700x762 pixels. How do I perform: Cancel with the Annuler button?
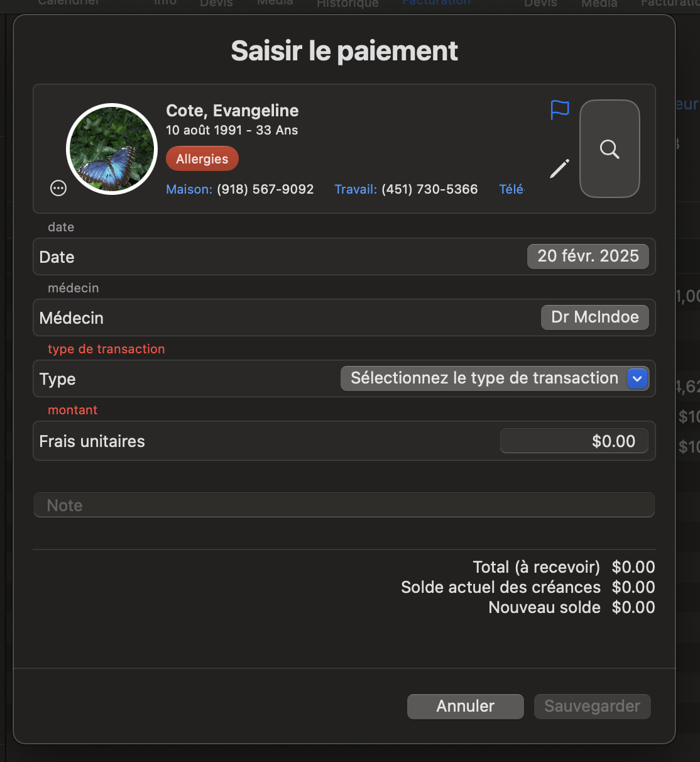tap(466, 707)
